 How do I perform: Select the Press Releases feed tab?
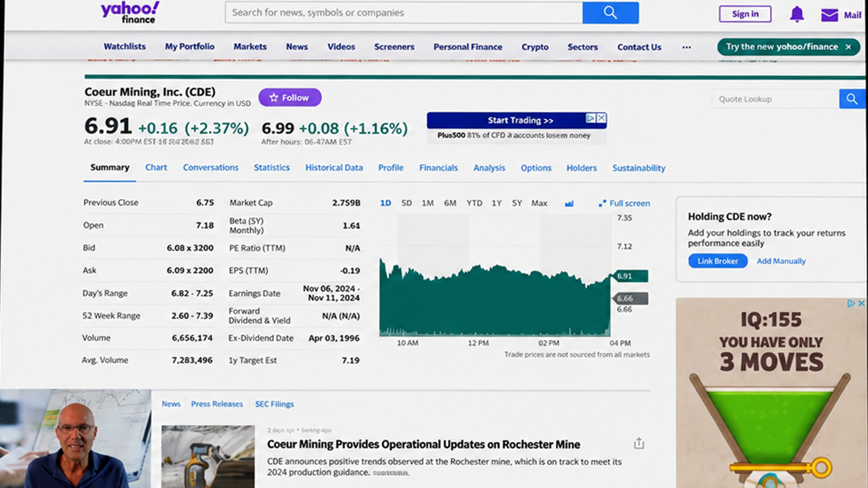pyautogui.click(x=217, y=404)
